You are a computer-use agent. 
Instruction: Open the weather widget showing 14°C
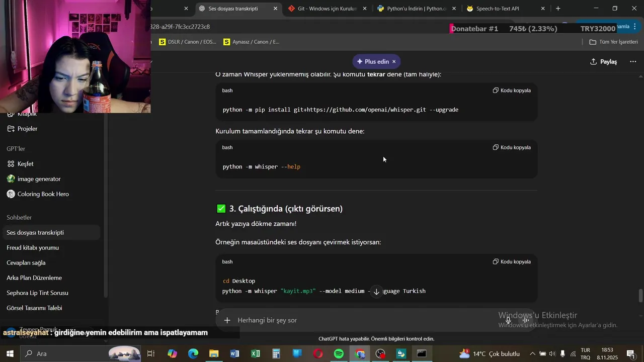490,353
